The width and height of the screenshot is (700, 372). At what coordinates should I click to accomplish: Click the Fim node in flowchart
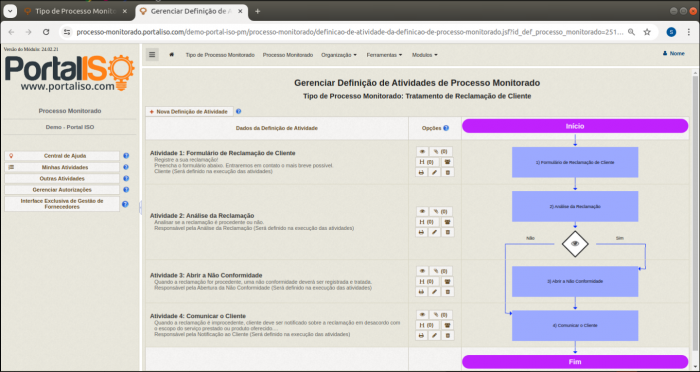[x=575, y=362]
